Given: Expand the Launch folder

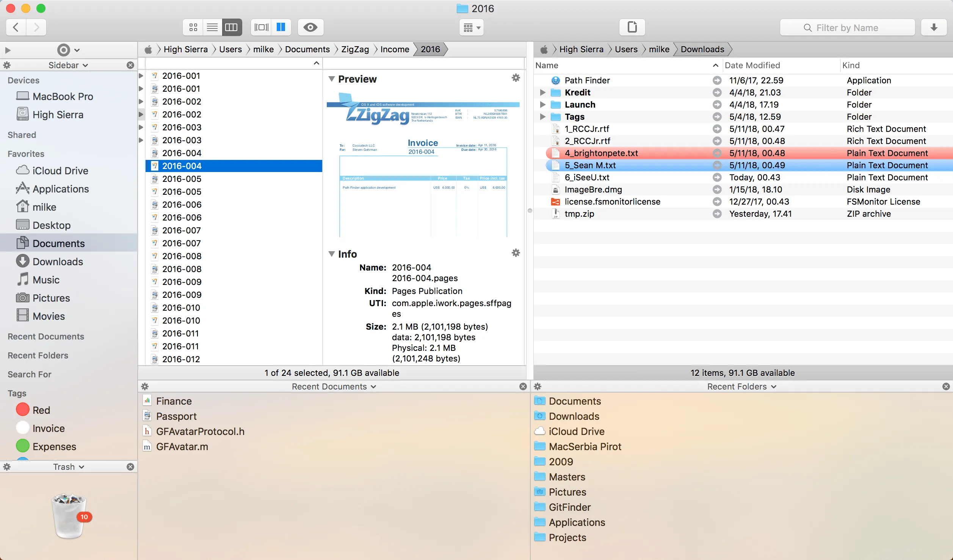Looking at the screenshot, I should coord(542,105).
